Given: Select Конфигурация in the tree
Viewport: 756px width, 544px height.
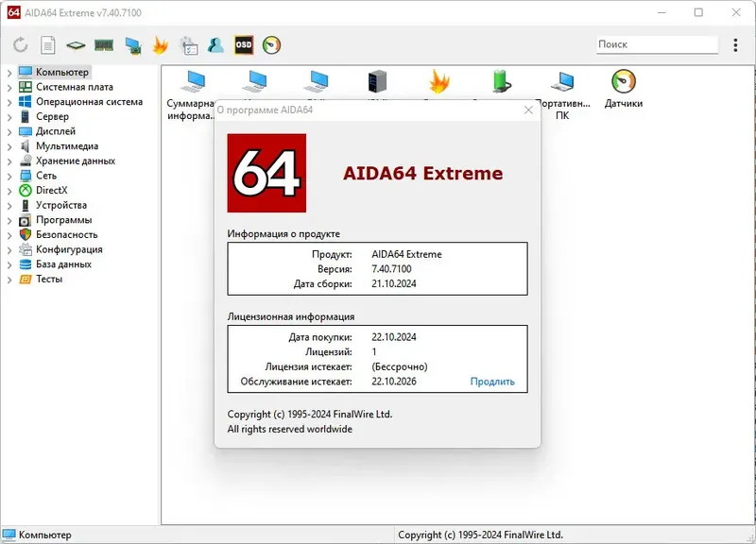Looking at the screenshot, I should (69, 249).
